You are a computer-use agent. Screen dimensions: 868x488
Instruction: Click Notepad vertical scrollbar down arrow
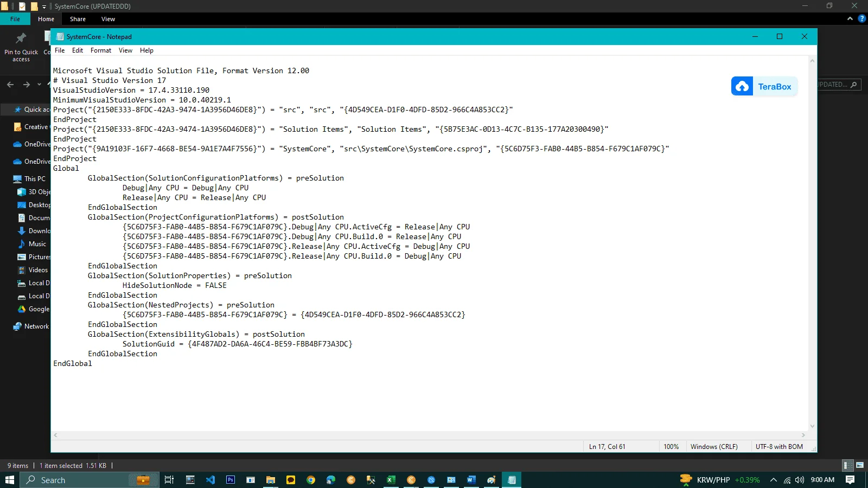812,426
